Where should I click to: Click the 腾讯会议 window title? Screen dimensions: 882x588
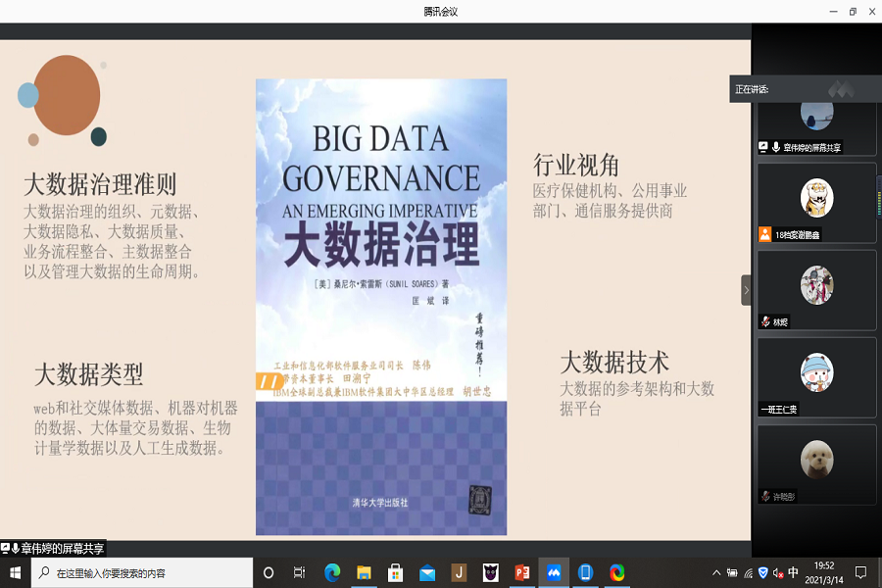pyautogui.click(x=440, y=12)
